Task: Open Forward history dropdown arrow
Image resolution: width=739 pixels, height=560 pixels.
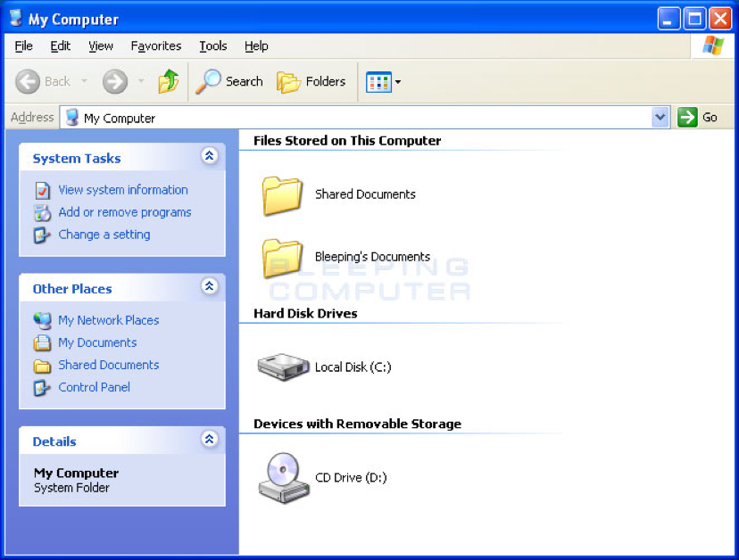Action: tap(141, 81)
